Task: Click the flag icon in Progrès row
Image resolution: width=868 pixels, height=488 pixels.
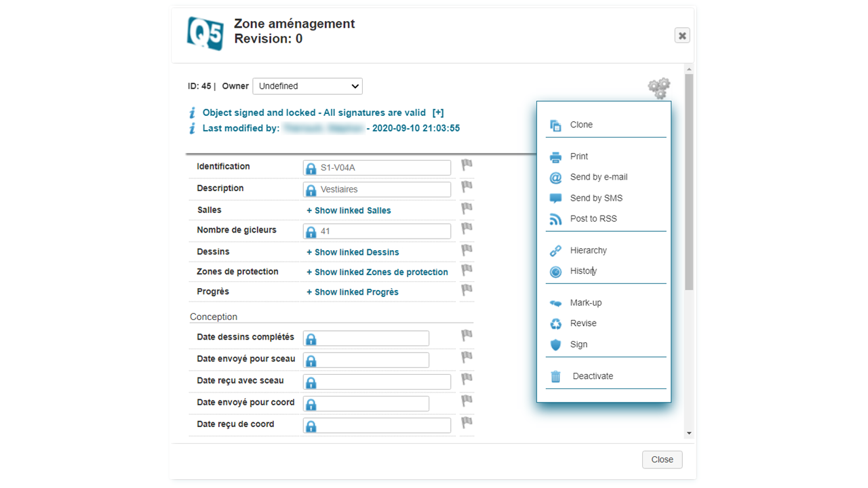Action: (x=467, y=290)
